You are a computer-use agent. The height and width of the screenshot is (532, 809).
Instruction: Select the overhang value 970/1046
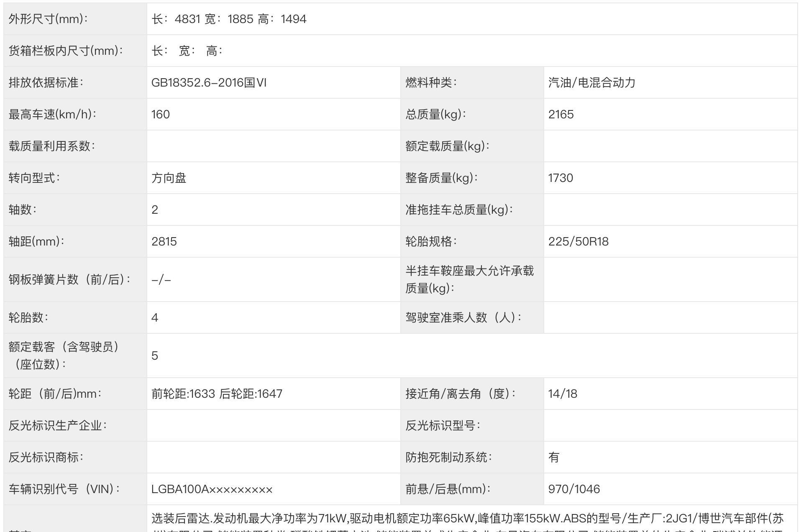coord(574,489)
